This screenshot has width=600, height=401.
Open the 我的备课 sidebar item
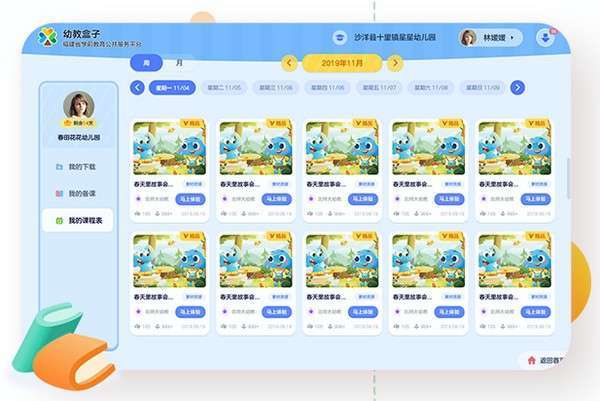pos(78,194)
